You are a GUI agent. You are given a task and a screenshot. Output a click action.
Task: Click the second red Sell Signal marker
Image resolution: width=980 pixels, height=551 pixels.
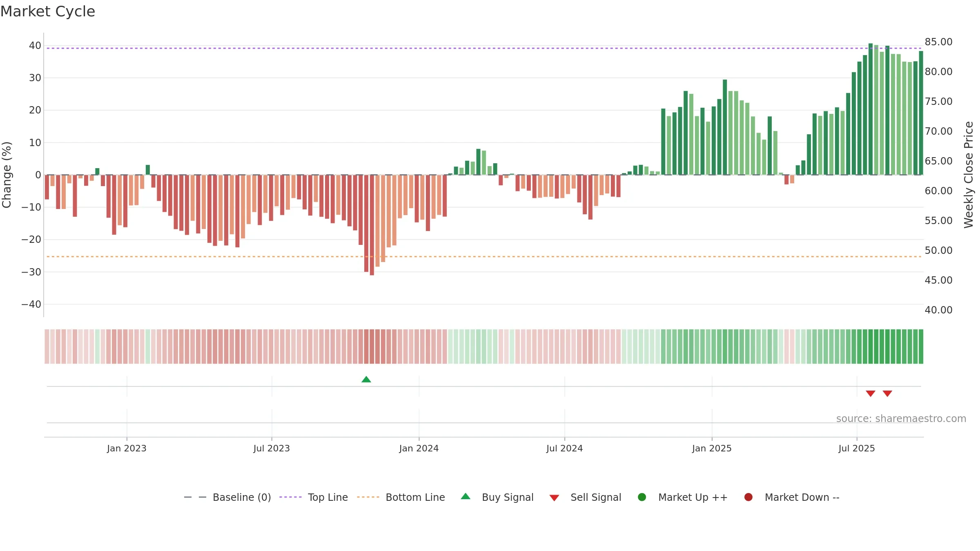click(887, 393)
